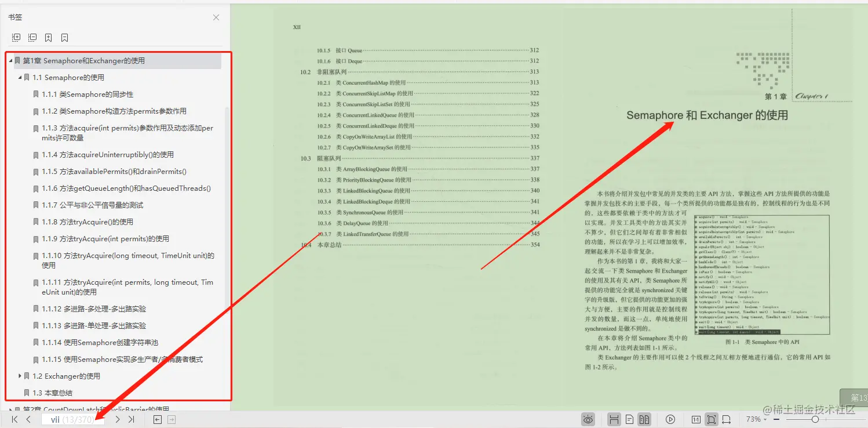Open bookmark 1.1 Semaphore的使用
The width and height of the screenshot is (868, 428).
[68, 78]
